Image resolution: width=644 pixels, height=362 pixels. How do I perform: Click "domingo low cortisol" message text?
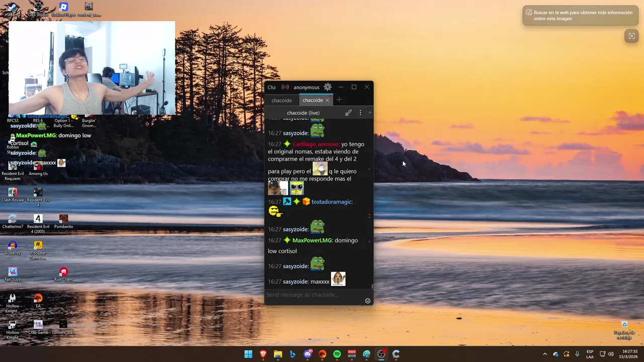pos(313,245)
